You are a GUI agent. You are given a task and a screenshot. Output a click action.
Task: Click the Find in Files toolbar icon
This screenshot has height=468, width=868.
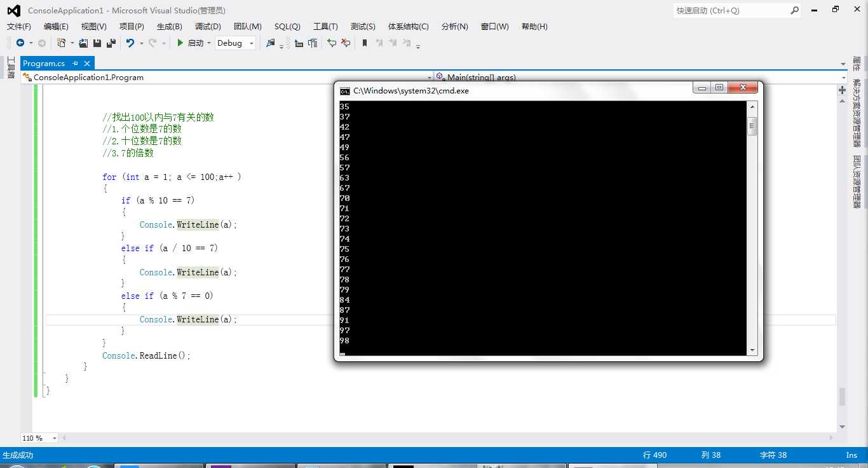click(271, 43)
